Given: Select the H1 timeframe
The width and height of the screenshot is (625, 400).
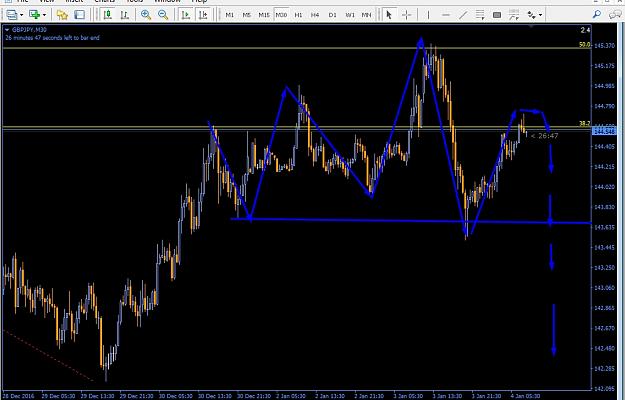Looking at the screenshot, I should coord(298,15).
